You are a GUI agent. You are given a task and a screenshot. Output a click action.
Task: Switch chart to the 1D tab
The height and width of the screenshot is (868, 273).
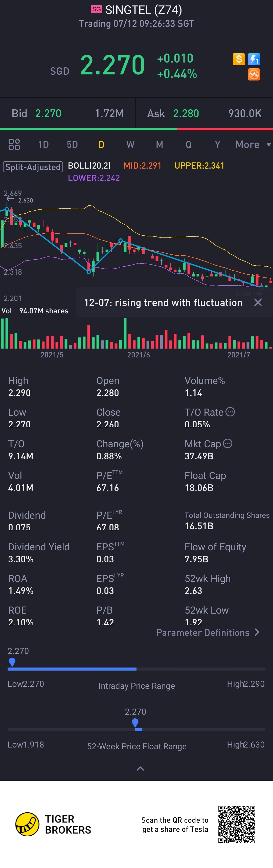point(43,145)
